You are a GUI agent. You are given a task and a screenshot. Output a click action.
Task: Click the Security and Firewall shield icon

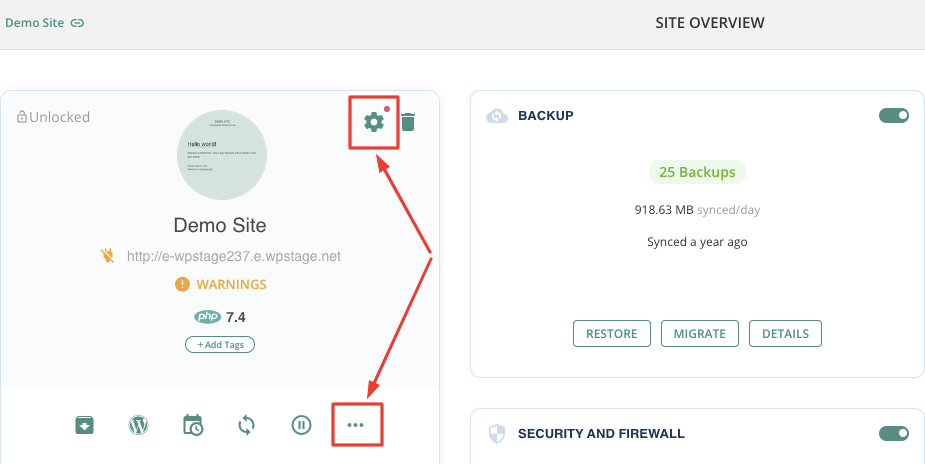[x=497, y=434]
